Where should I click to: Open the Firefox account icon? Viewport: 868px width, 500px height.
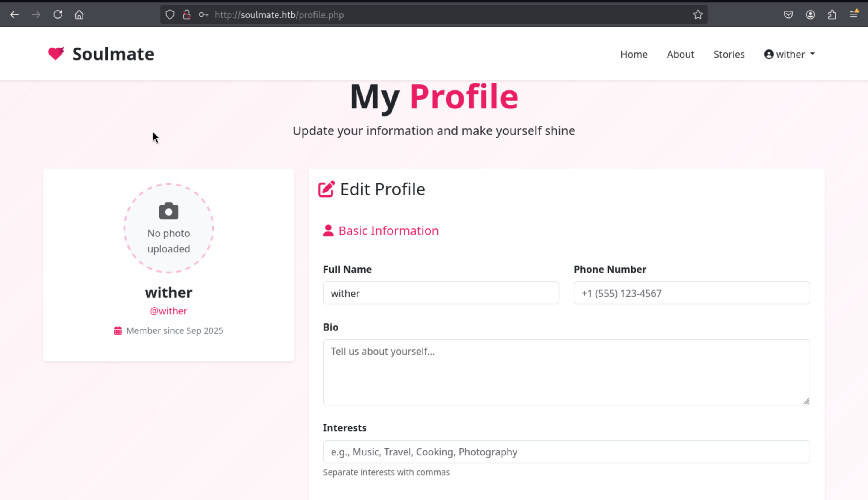[810, 15]
